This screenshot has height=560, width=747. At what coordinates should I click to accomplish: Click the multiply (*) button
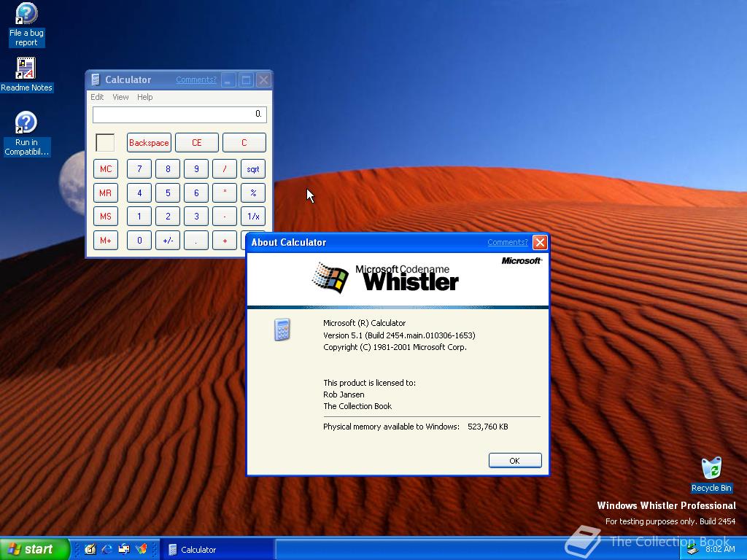225,192
